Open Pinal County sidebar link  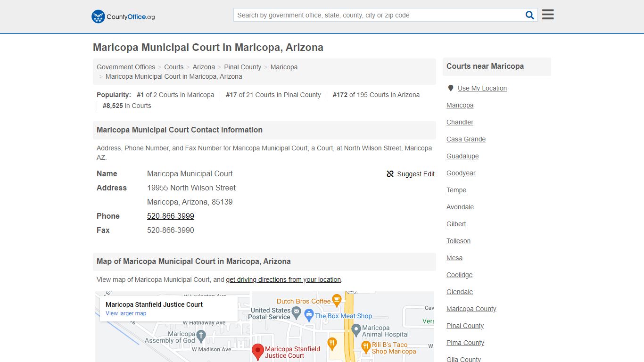coord(465,326)
